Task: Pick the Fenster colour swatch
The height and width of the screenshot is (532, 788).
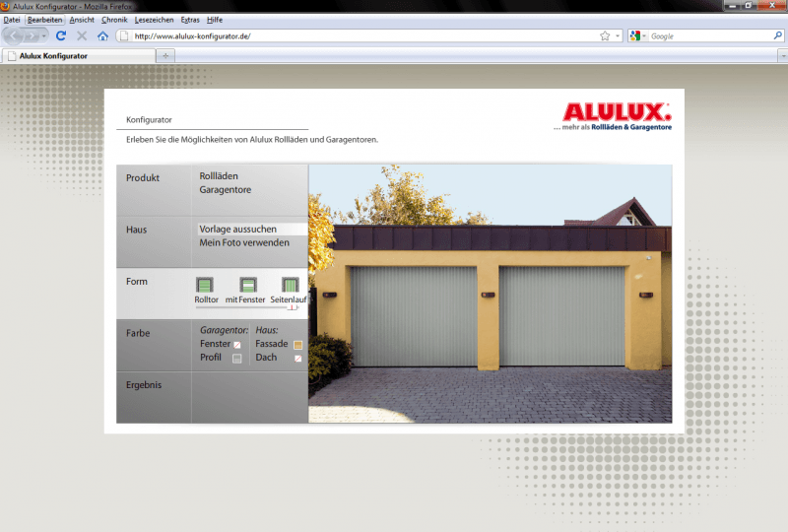Action: coord(237,345)
